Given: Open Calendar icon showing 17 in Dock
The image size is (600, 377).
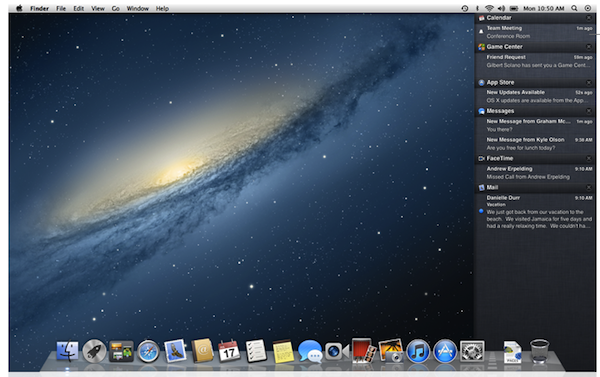Looking at the screenshot, I should pos(229,351).
